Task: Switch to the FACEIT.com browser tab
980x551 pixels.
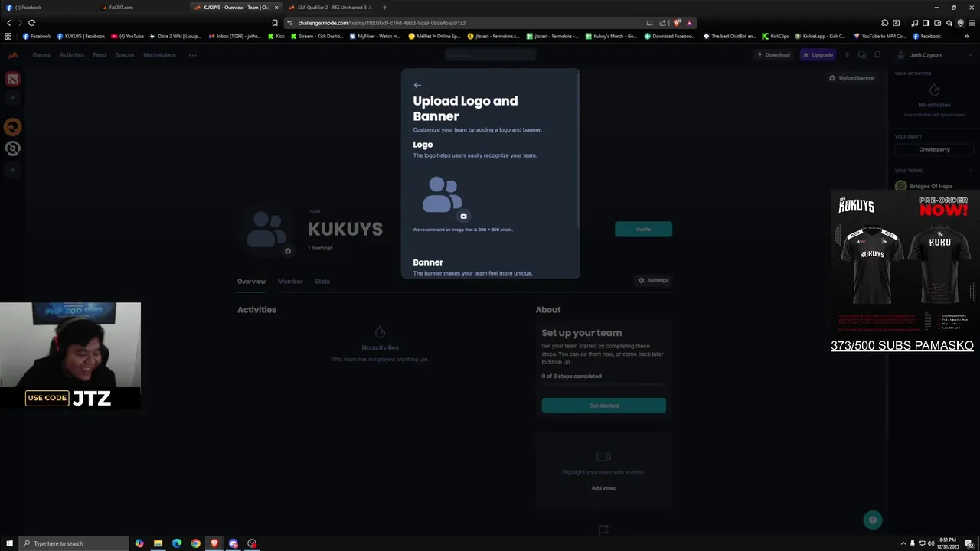Action: click(142, 8)
